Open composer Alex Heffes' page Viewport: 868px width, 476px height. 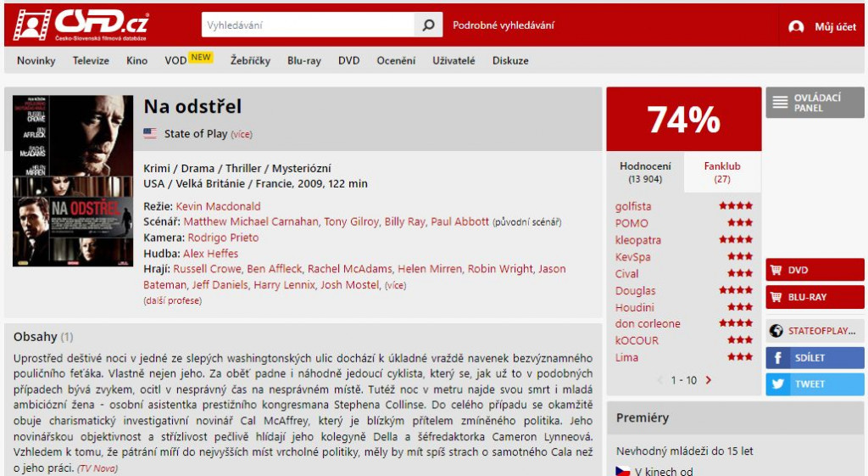tap(210, 253)
